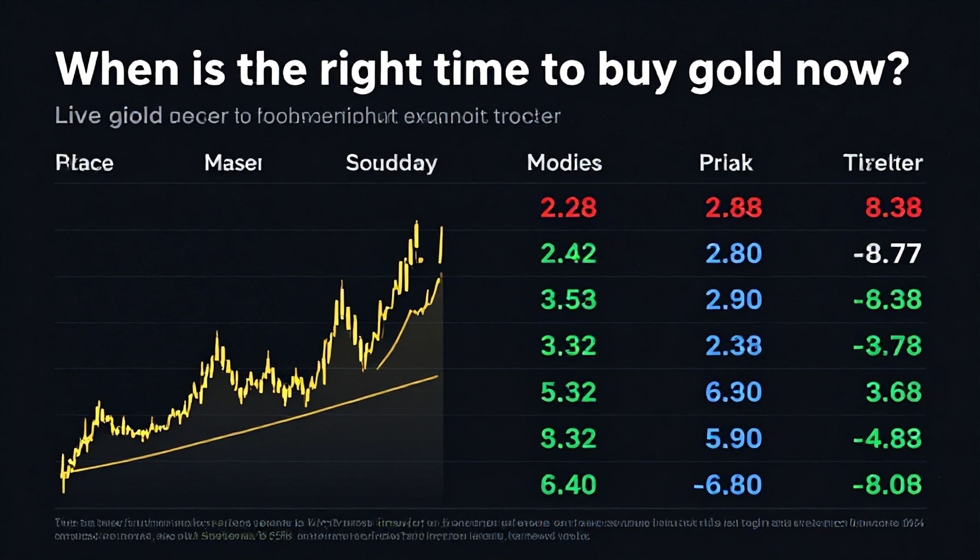Select the Priak column header
Image resolution: width=980 pixels, height=560 pixels.
(726, 163)
